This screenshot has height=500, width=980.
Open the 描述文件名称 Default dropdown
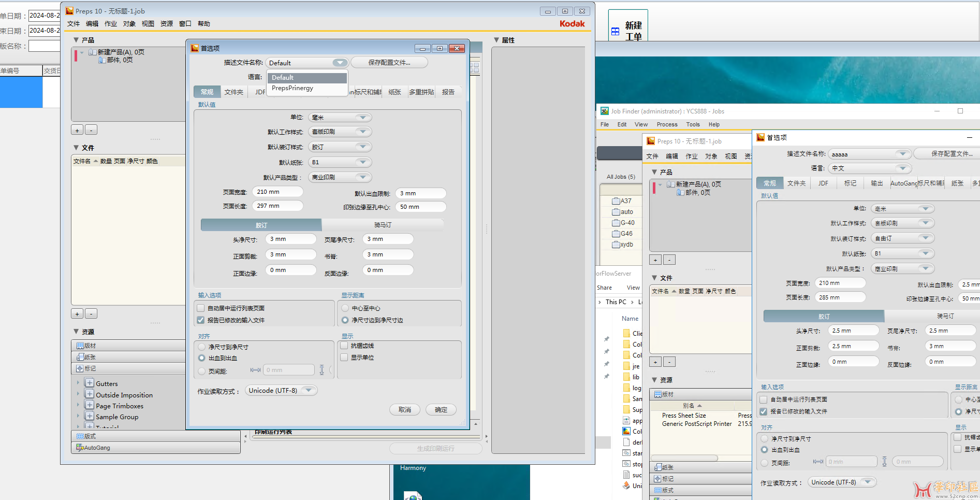pyautogui.click(x=307, y=63)
